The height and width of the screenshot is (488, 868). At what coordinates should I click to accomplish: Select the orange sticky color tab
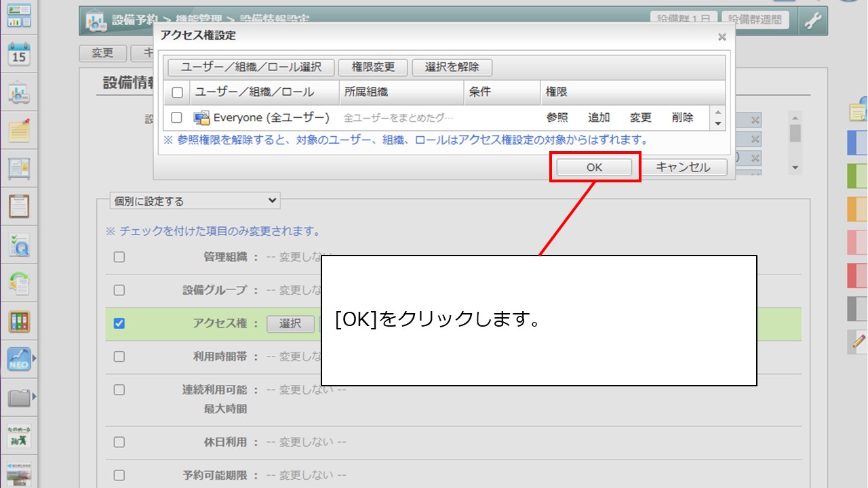coord(858,209)
